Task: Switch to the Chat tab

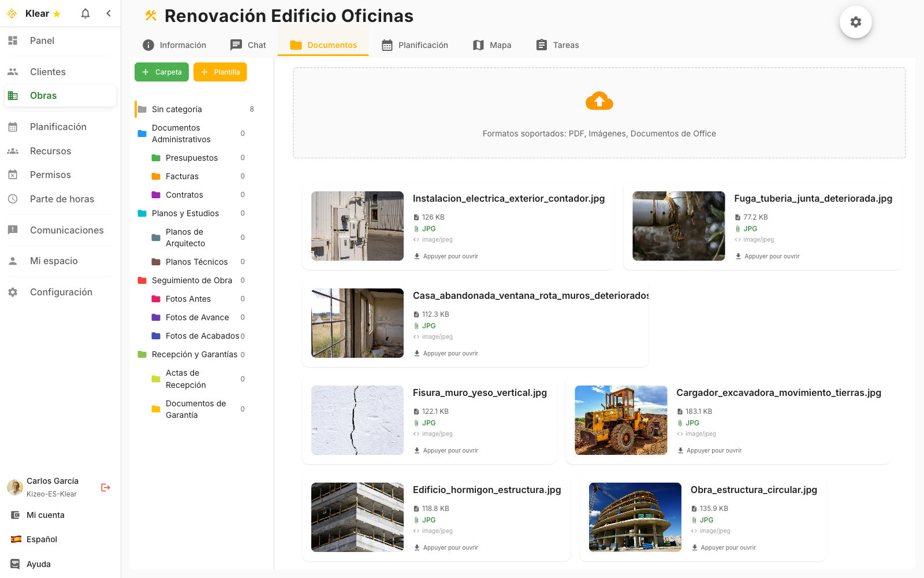Action: pyautogui.click(x=247, y=45)
